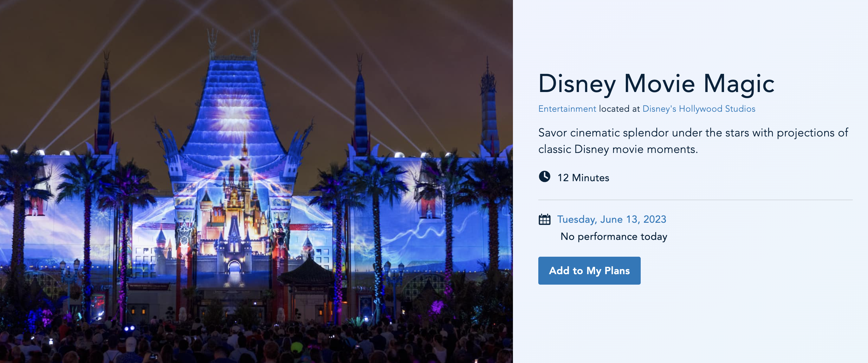
Task: Click the divider line below the duration
Action: click(695, 200)
